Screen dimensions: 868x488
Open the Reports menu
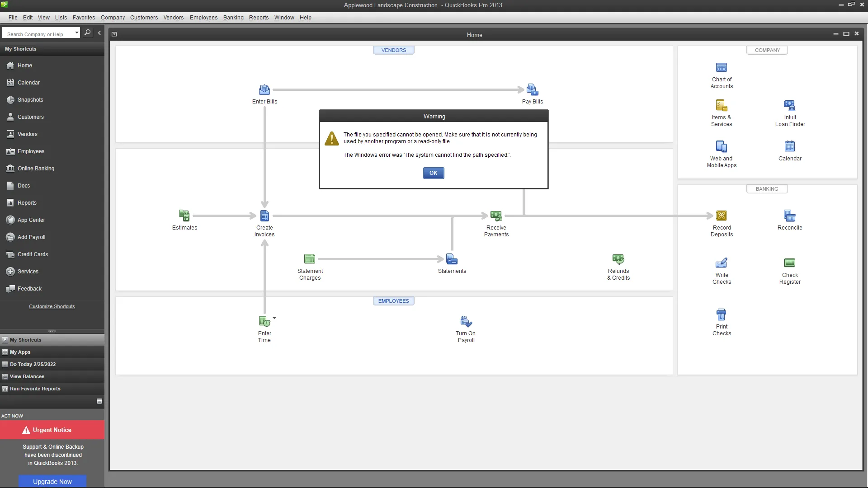coord(259,18)
